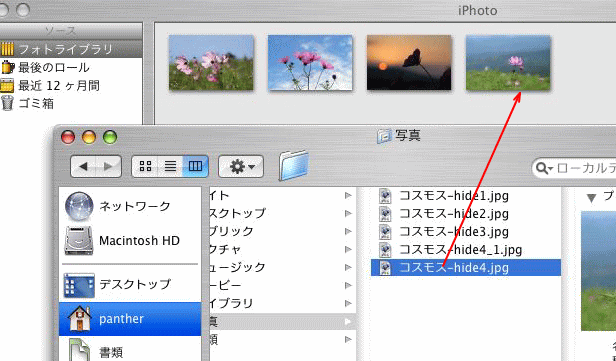Image resolution: width=616 pixels, height=361 pixels.
Task: Click the folder icon in Finder toolbar
Action: pyautogui.click(x=293, y=165)
